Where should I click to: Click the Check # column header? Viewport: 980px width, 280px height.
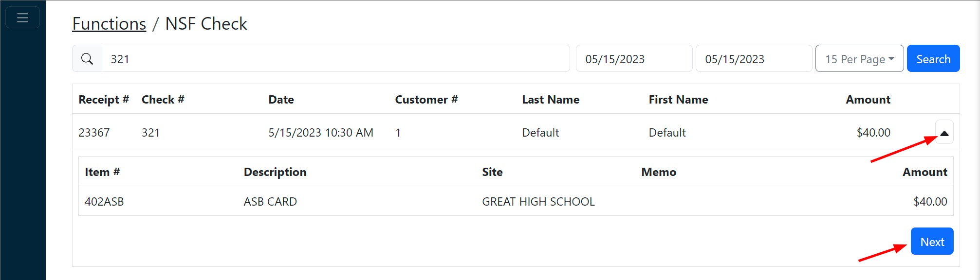click(x=163, y=99)
